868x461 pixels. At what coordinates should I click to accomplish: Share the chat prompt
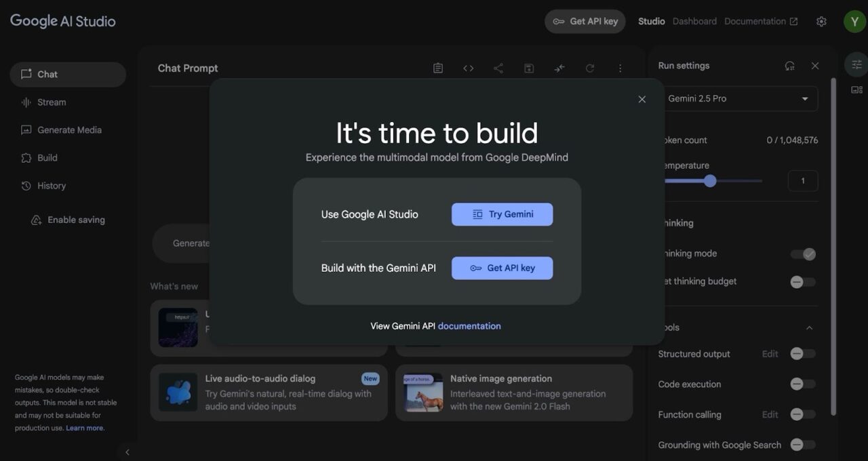pos(498,68)
